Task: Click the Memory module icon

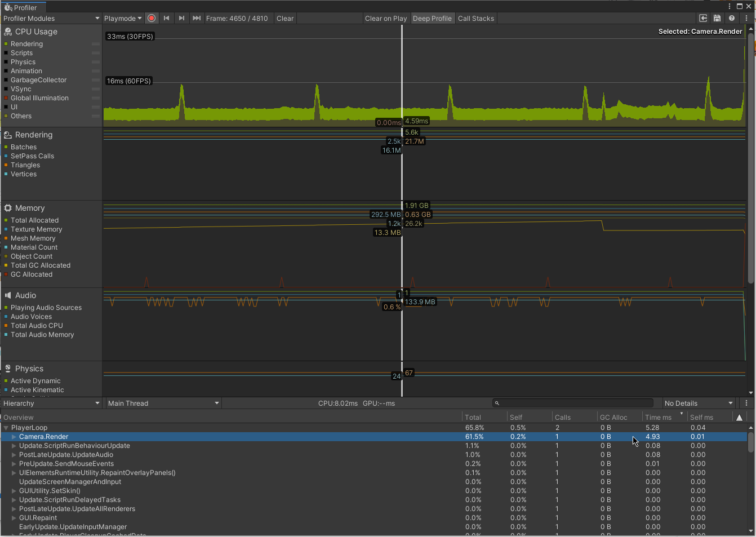Action: click(x=8, y=208)
